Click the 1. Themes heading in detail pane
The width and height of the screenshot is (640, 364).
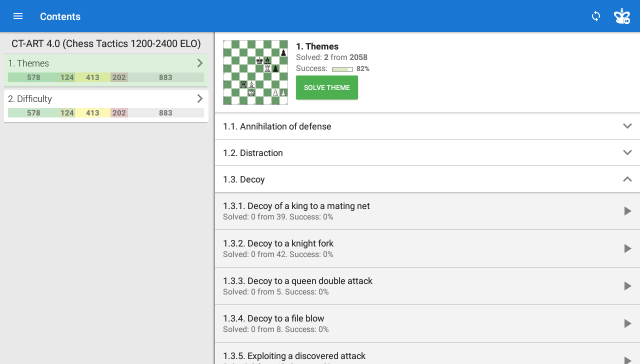(x=317, y=46)
